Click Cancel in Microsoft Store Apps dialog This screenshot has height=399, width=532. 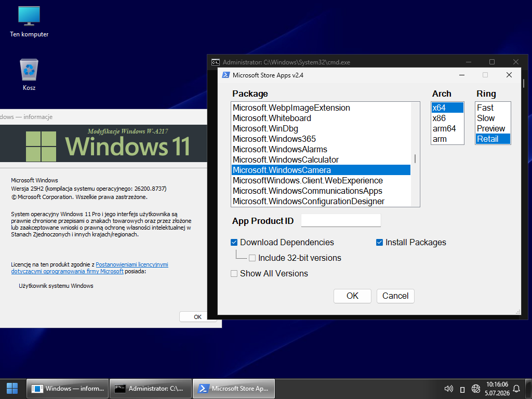(395, 296)
